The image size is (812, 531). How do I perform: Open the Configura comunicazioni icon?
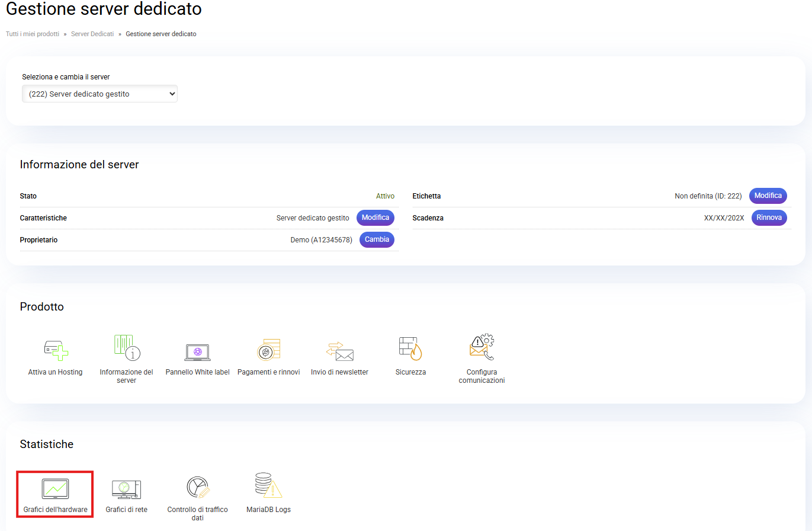pyautogui.click(x=482, y=348)
